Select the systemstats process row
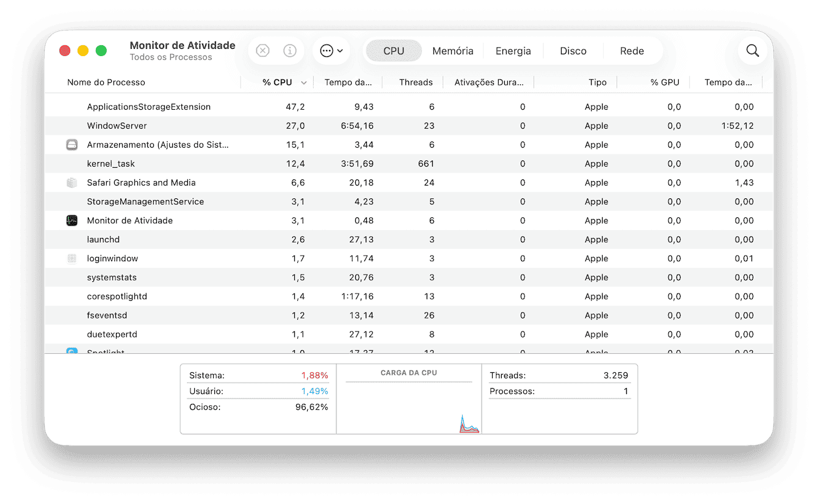Viewport: 818px width, 504px height. (409, 277)
